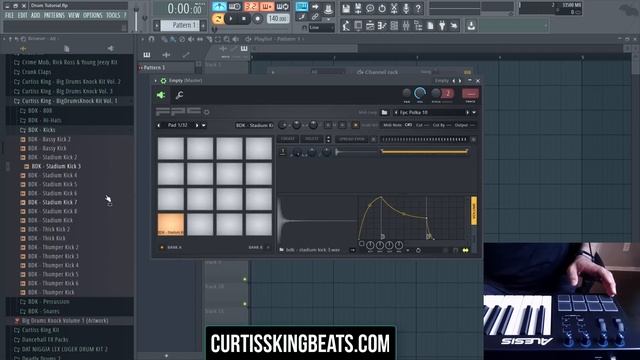Click the 140.000 tempo field
The image size is (640, 360).
pos(278,18)
